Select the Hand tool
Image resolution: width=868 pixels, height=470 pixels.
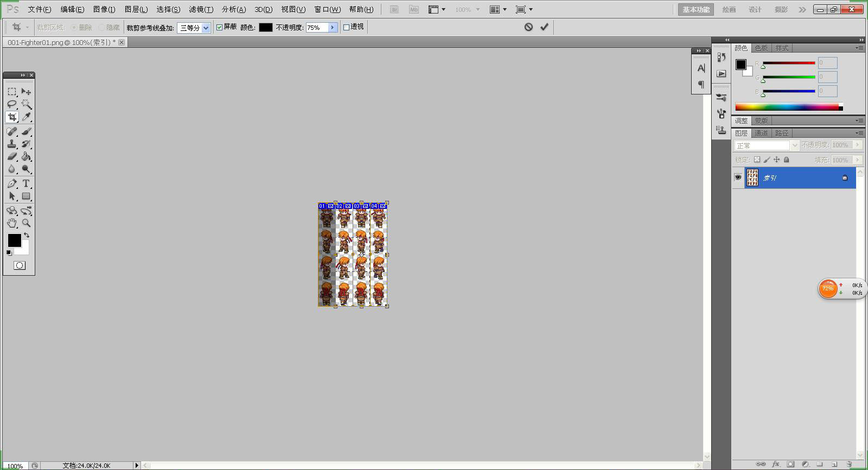point(12,223)
